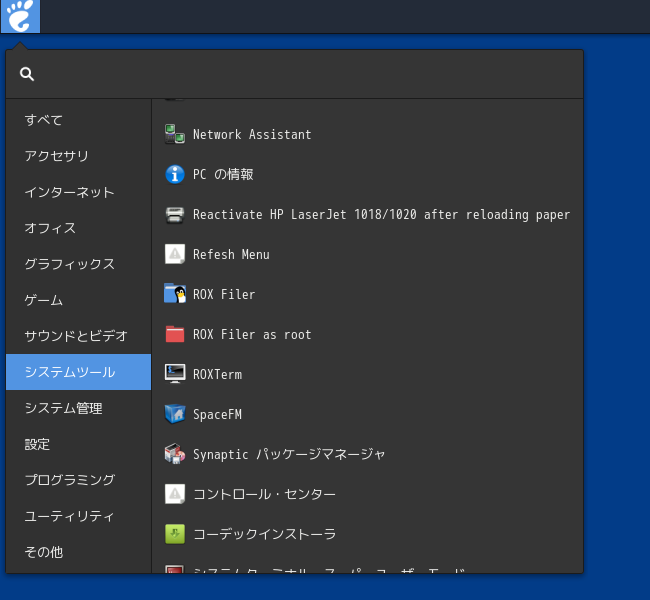The height and width of the screenshot is (600, 650).
Task: Click the Refesh Menu warning icon
Action: tap(175, 254)
